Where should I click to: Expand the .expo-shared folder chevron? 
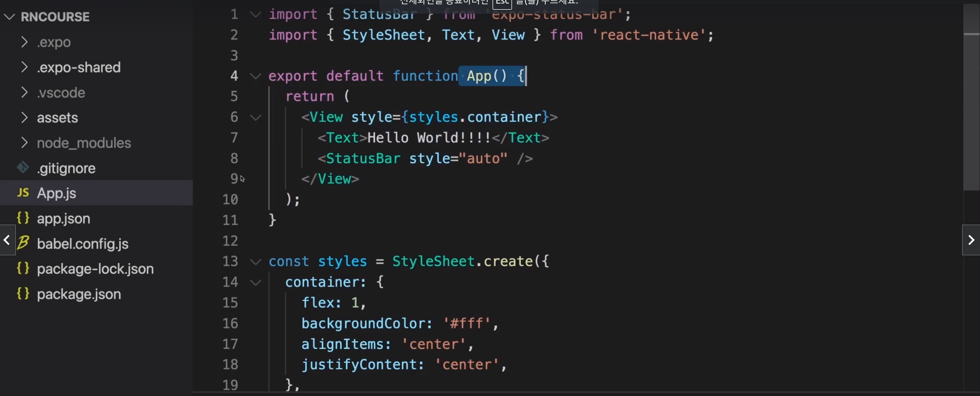pos(24,67)
